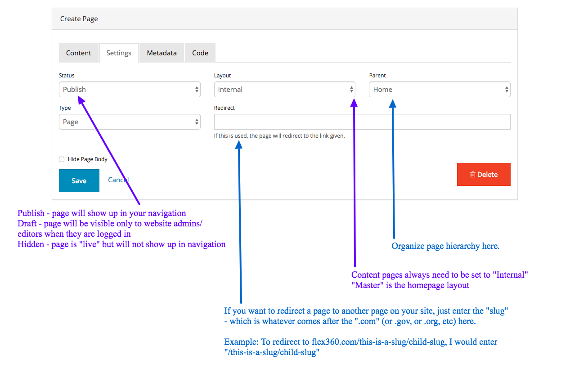The height and width of the screenshot is (392, 570).
Task: Go to the Code tab
Action: [200, 53]
